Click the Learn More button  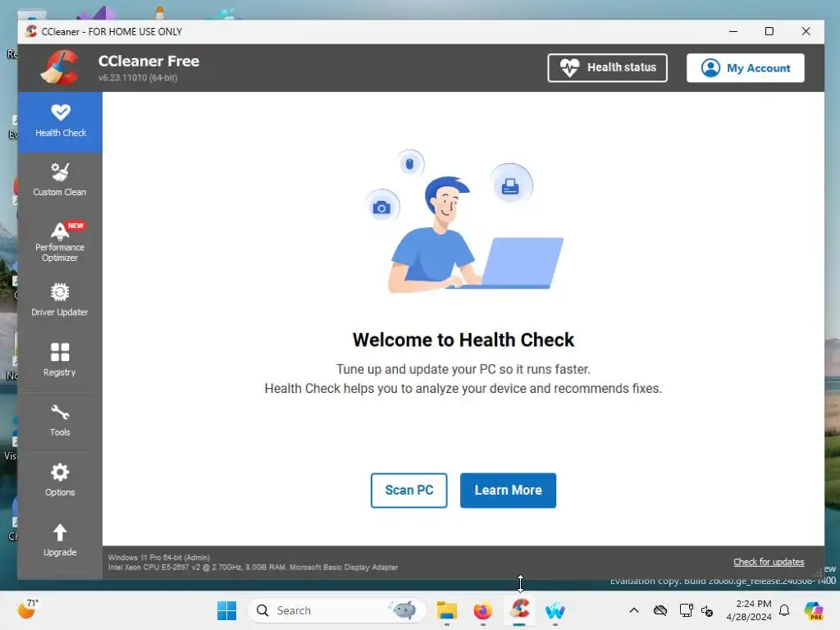coord(508,491)
